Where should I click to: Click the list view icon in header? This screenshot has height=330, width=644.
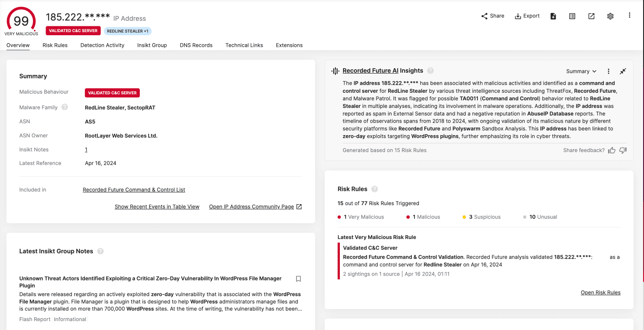pyautogui.click(x=572, y=16)
